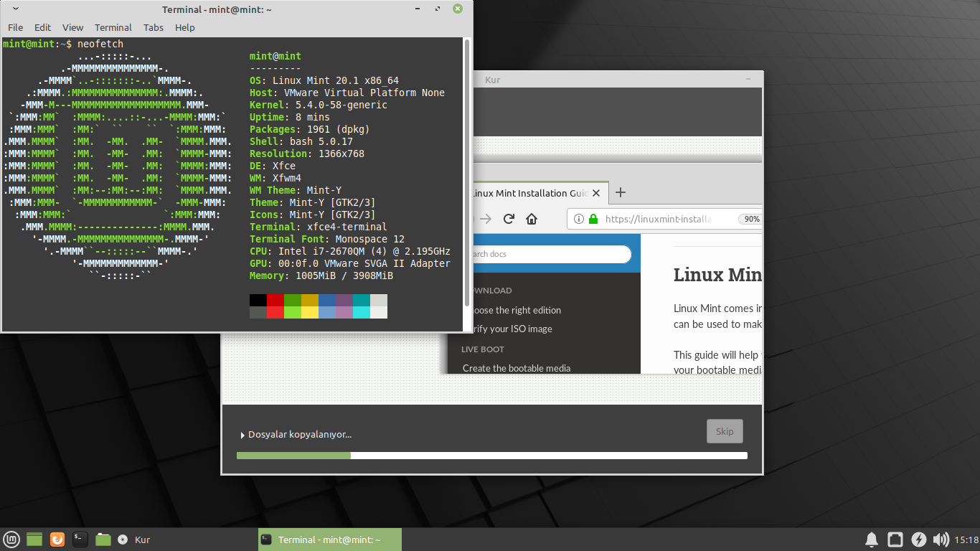The height and width of the screenshot is (551, 980).
Task: Click the wired network tray icon
Action: click(x=895, y=540)
